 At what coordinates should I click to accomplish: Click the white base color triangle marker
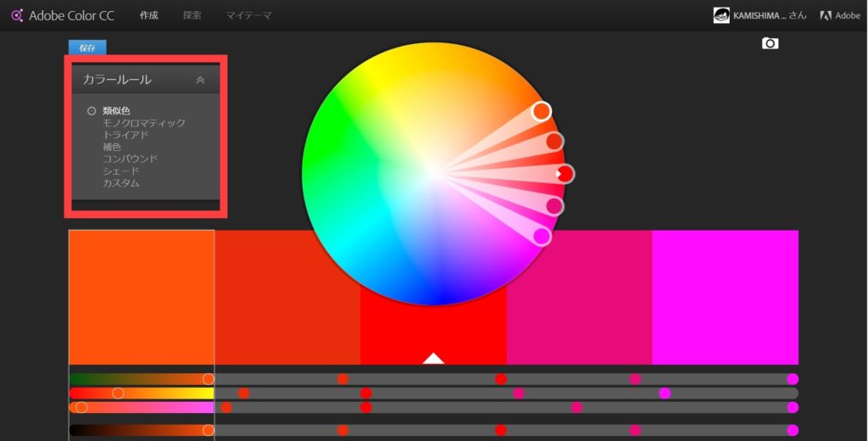pyautogui.click(x=433, y=358)
